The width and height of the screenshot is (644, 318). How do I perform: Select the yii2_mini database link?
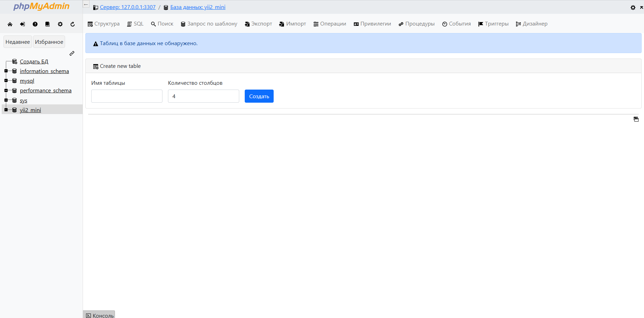30,110
